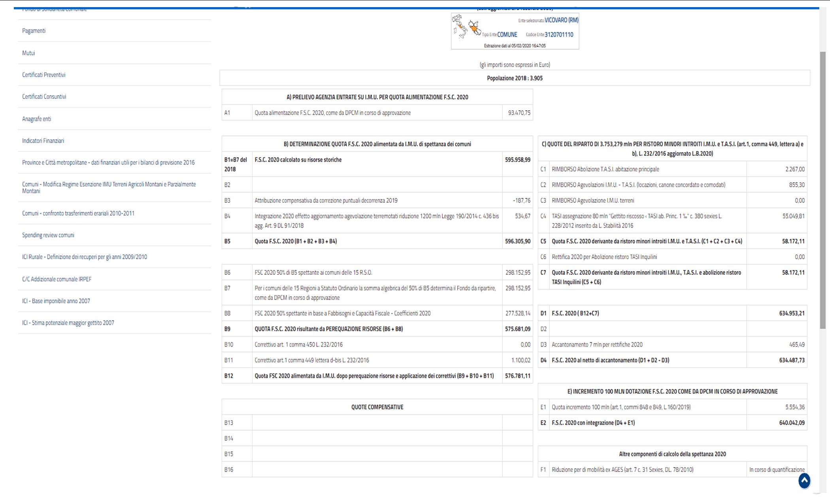
Task: Open C/C Addizionale comunale IRPEF link
Action: tap(57, 279)
